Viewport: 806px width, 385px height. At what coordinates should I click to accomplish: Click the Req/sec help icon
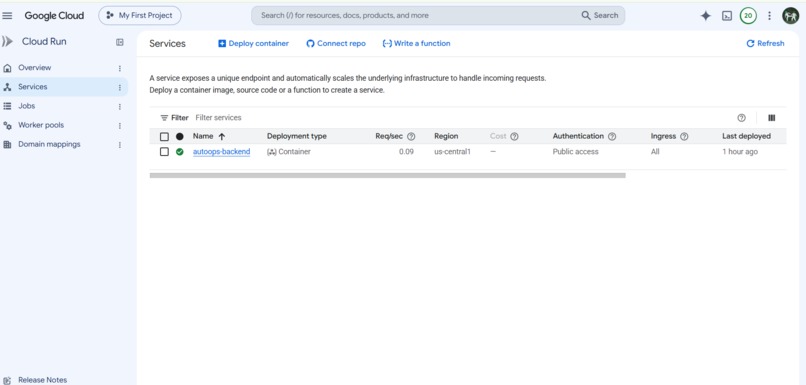[x=411, y=137]
